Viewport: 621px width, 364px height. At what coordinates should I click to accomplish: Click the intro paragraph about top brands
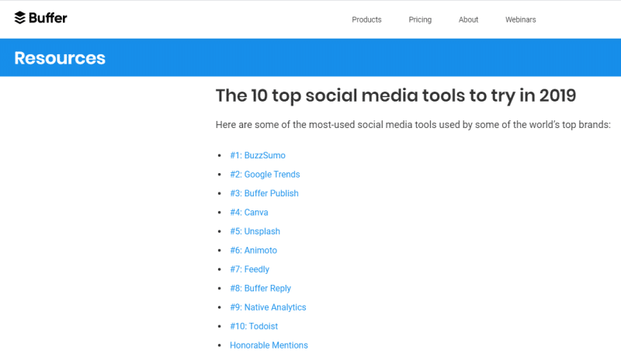click(413, 125)
